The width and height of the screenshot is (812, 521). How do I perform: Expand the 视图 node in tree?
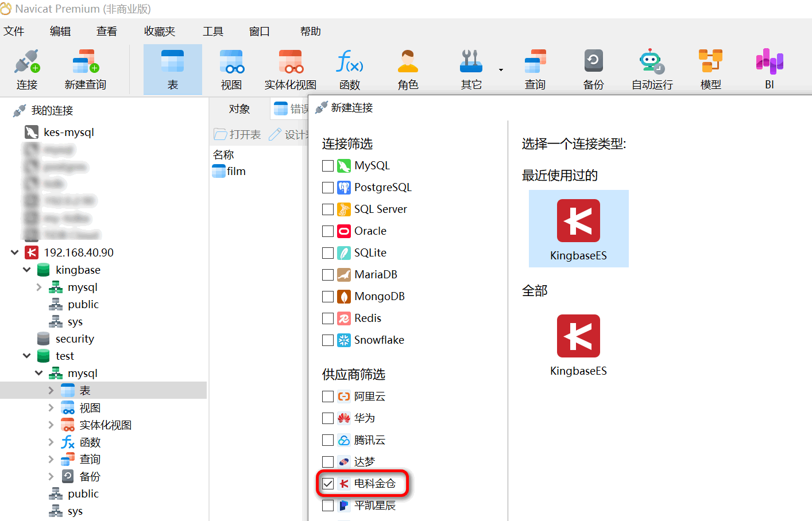pyautogui.click(x=51, y=408)
